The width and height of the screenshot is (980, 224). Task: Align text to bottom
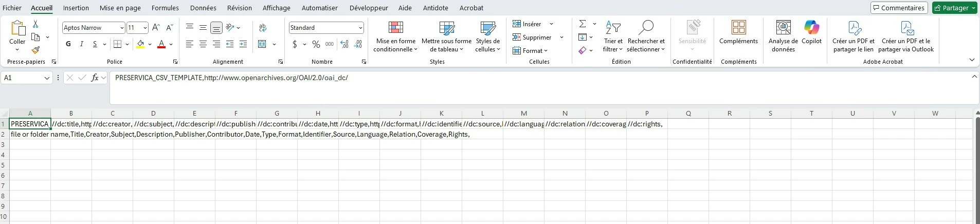pos(216,28)
